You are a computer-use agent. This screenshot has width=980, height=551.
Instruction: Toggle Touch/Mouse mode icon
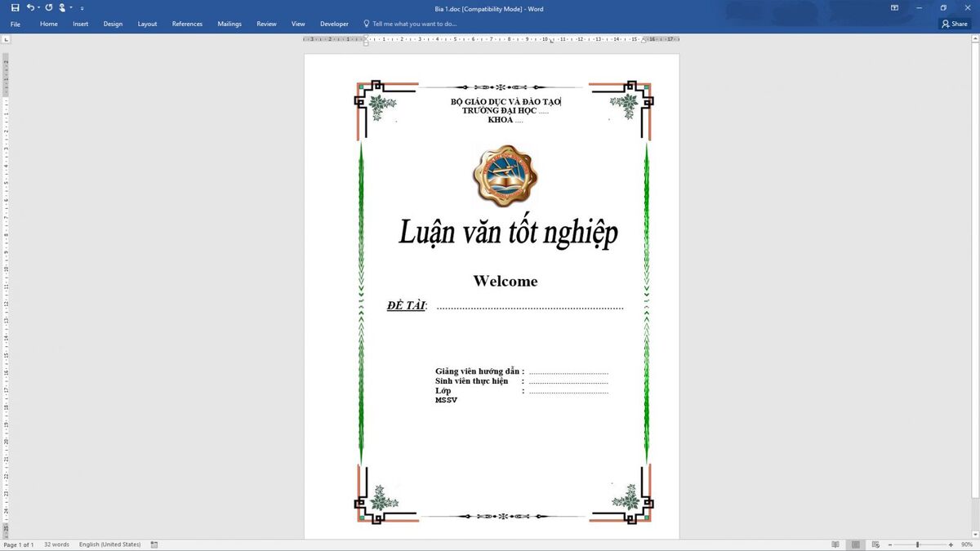click(x=62, y=7)
